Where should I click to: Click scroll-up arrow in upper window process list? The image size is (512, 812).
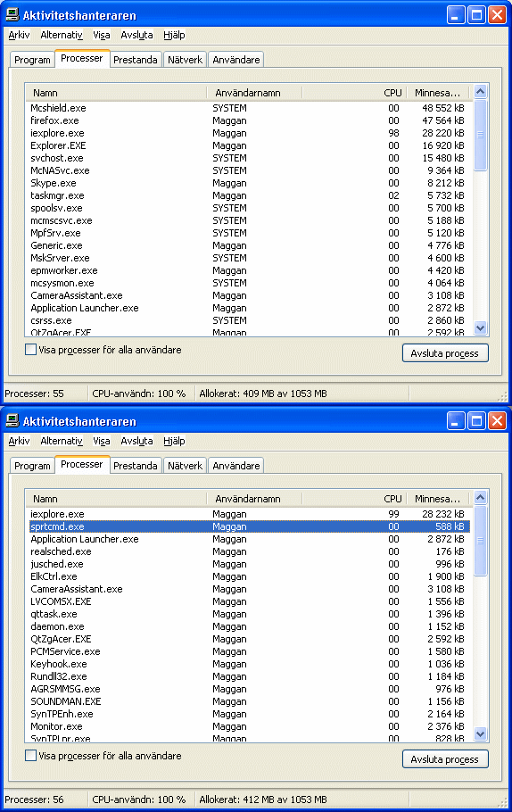pos(481,92)
